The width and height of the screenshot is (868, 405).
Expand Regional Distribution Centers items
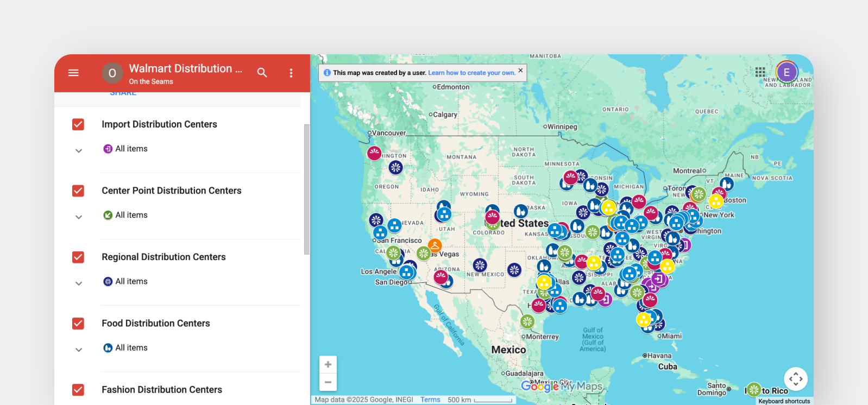point(79,283)
